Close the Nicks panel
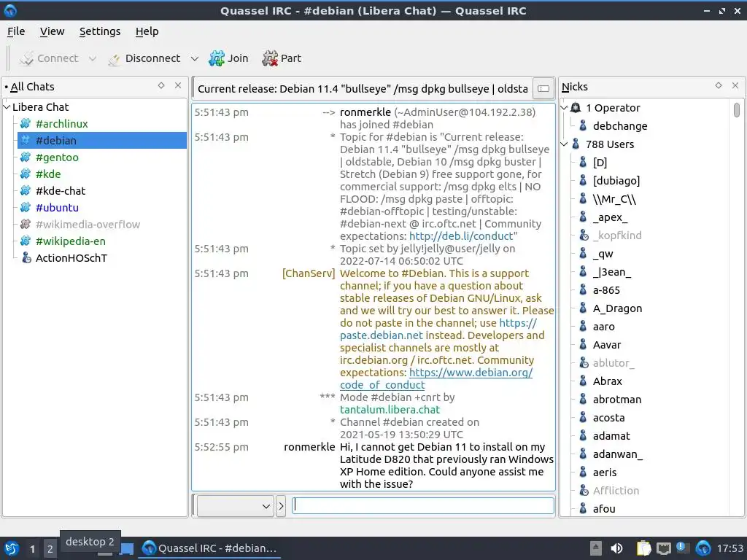 coord(735,85)
